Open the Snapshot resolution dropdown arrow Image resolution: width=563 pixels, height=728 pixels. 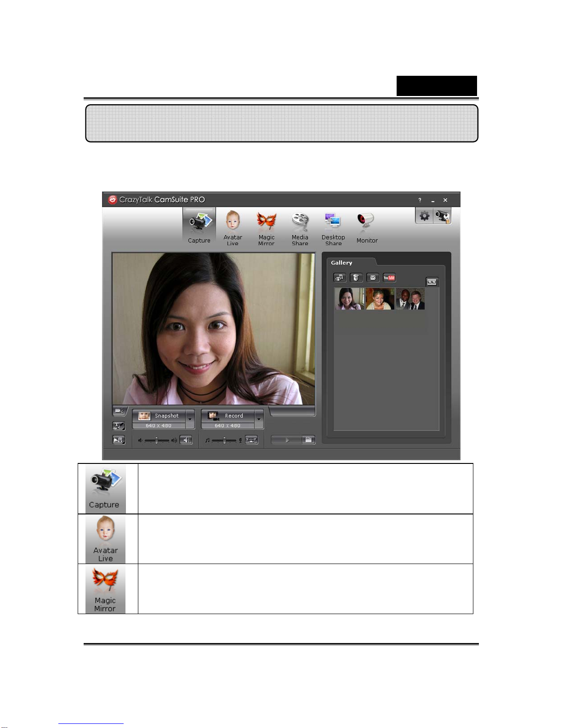(x=190, y=419)
